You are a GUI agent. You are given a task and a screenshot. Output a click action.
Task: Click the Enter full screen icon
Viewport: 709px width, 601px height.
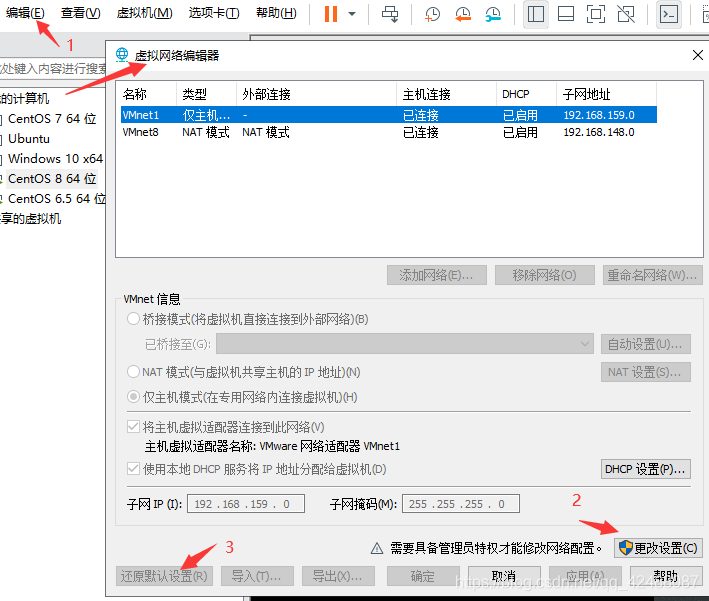click(x=596, y=14)
